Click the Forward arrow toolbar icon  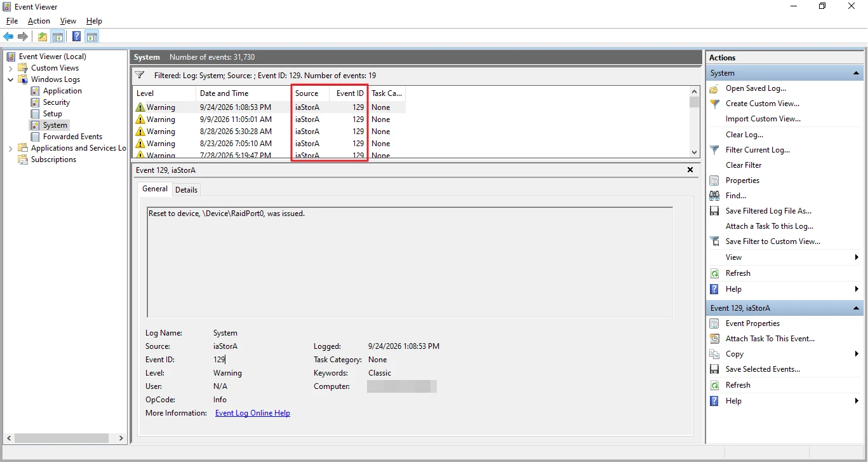23,36
